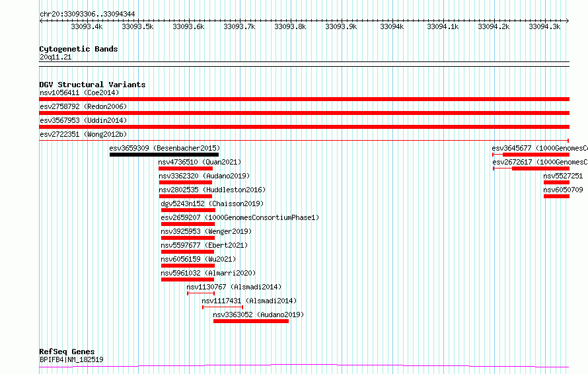The width and height of the screenshot is (588, 374).
Task: Click the RefSeq Genes track title
Action: click(x=67, y=352)
